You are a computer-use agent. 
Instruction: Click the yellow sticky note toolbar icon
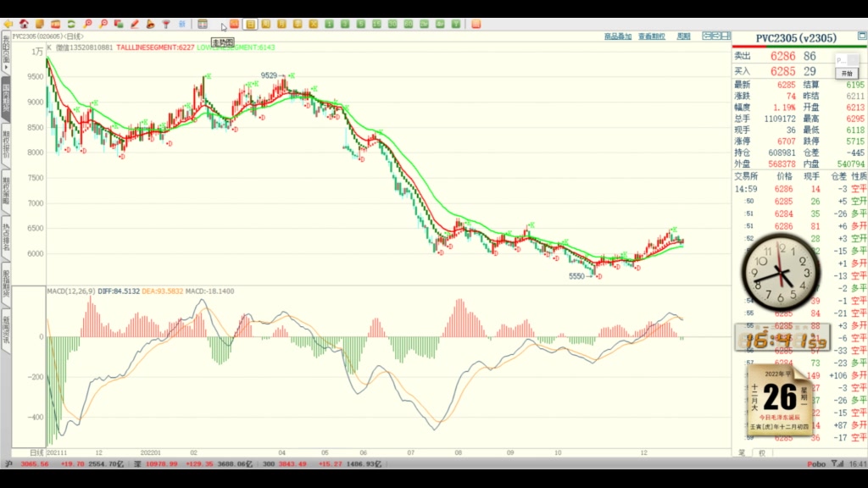pos(40,25)
